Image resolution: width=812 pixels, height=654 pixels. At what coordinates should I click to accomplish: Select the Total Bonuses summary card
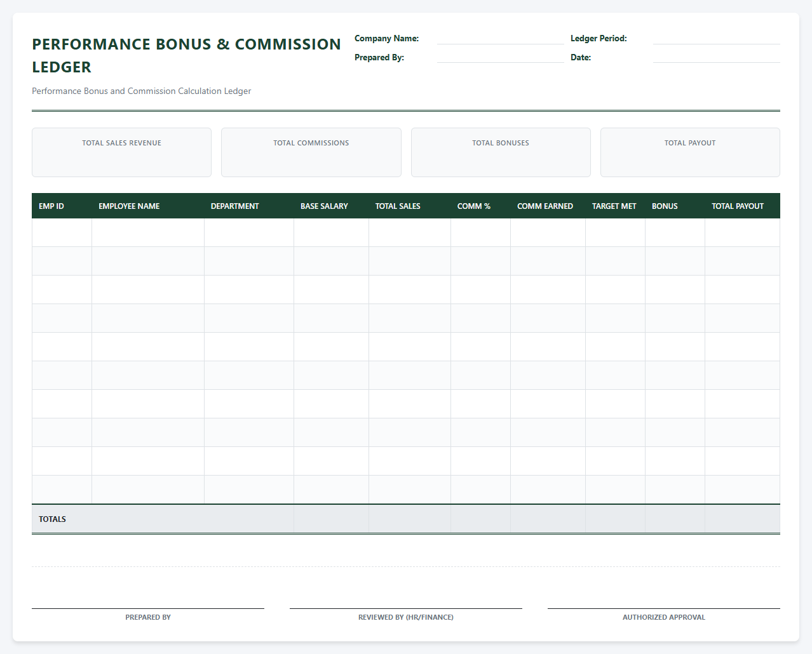501,152
